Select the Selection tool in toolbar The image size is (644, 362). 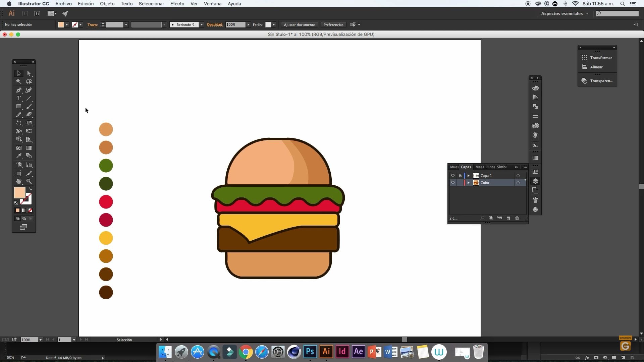pos(18,73)
